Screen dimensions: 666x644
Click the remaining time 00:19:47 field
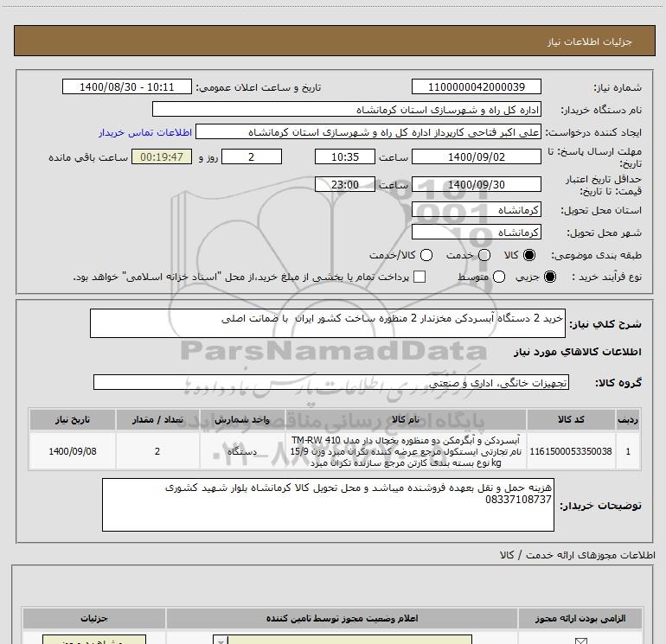pyautogui.click(x=162, y=156)
